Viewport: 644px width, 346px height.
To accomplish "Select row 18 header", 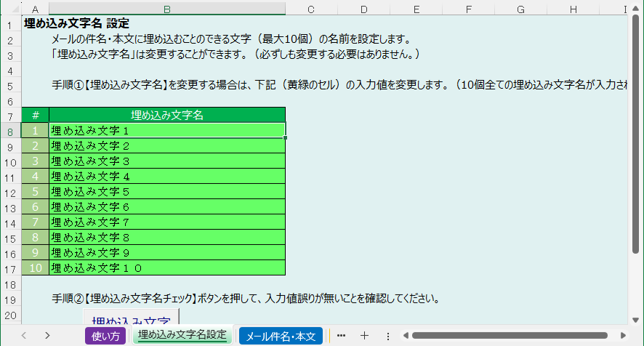I will [11, 285].
